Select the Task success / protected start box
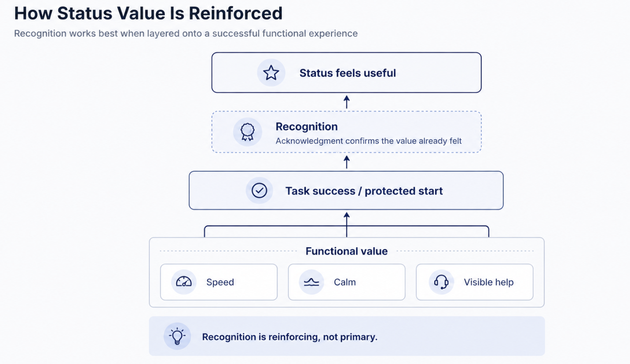The height and width of the screenshot is (364, 630). click(346, 191)
